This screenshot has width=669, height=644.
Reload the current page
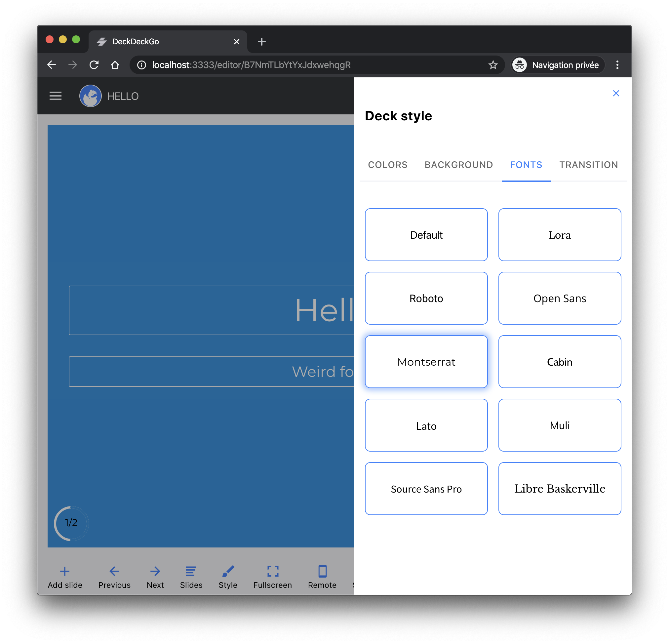click(x=94, y=65)
